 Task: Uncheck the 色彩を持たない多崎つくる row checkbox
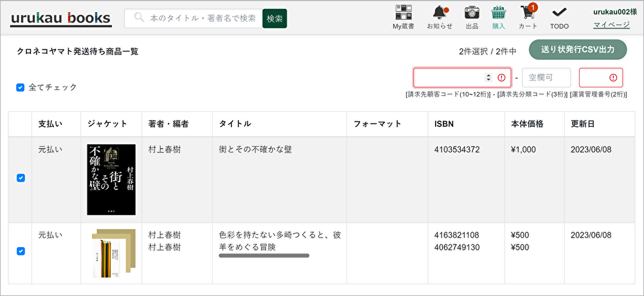[21, 251]
